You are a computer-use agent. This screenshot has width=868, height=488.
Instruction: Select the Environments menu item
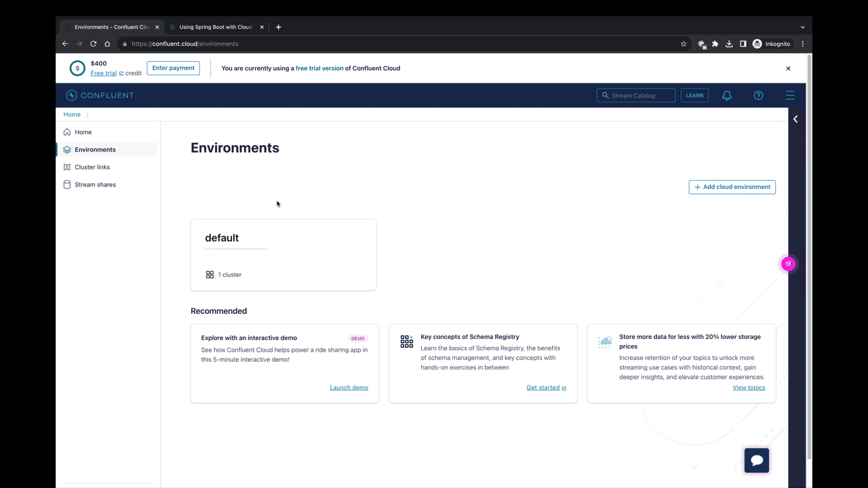[95, 149]
